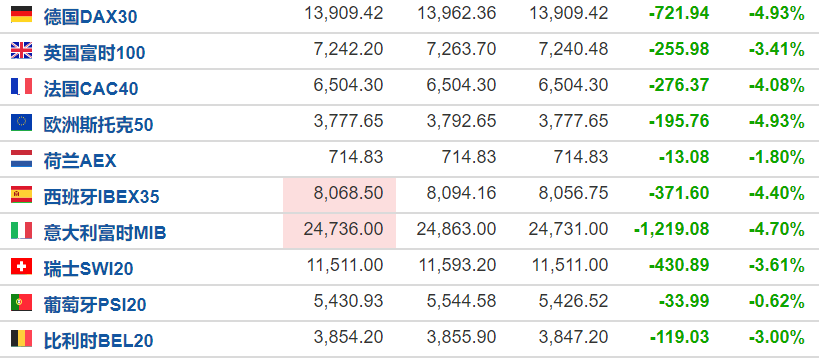Open the 德国DAX30 index link

[x=90, y=17]
